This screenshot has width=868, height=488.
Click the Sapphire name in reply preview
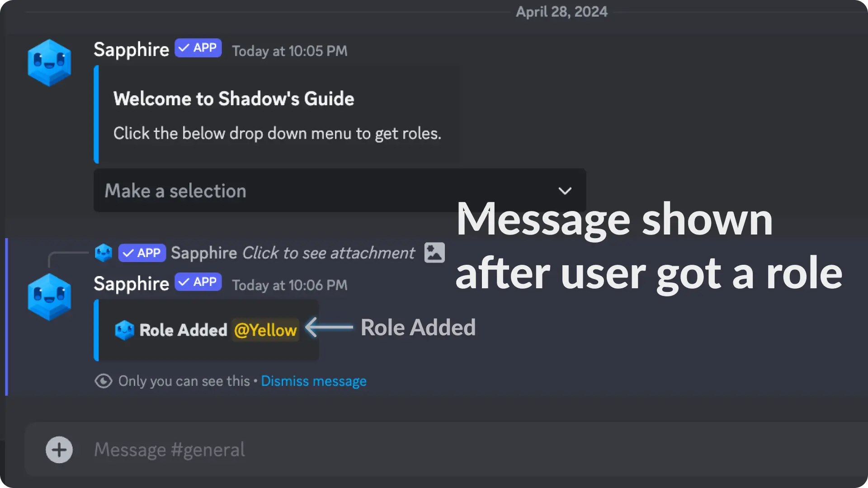pos(204,253)
